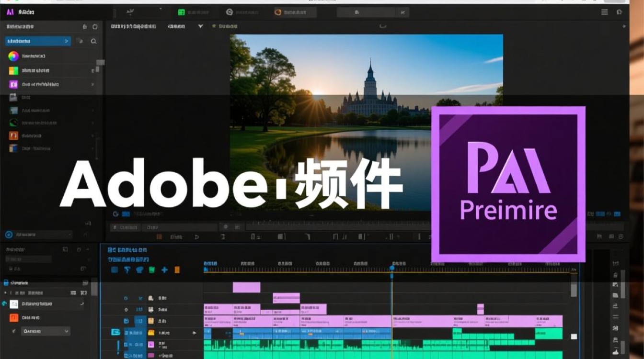Click the white circular icon tab in the top bar
Screen dimensions: 644x359
coord(229,12)
